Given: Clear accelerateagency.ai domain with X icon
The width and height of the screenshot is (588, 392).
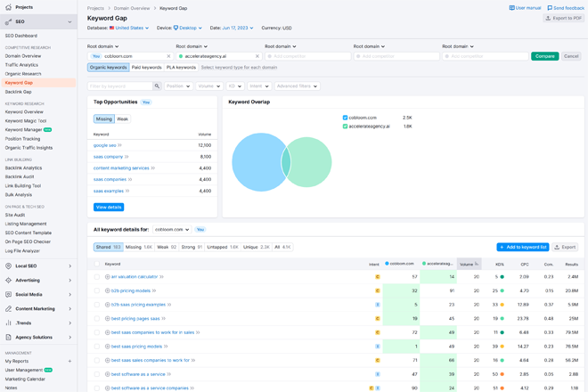Looking at the screenshot, I should [257, 56].
